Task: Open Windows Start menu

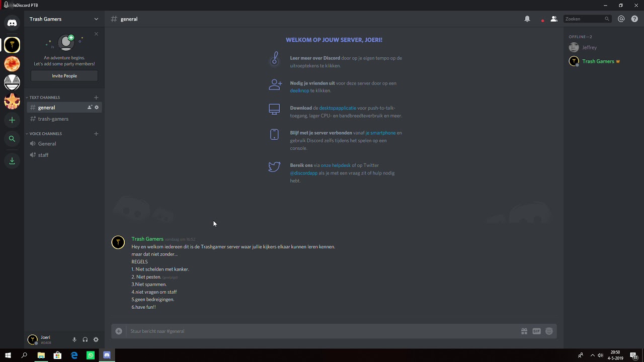Action: click(8, 355)
